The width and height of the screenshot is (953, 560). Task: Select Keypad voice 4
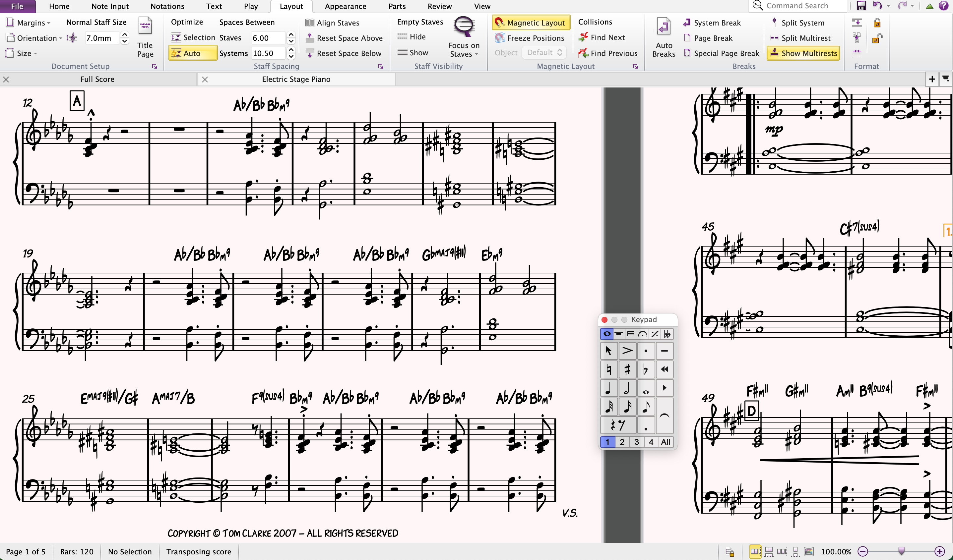point(651,442)
